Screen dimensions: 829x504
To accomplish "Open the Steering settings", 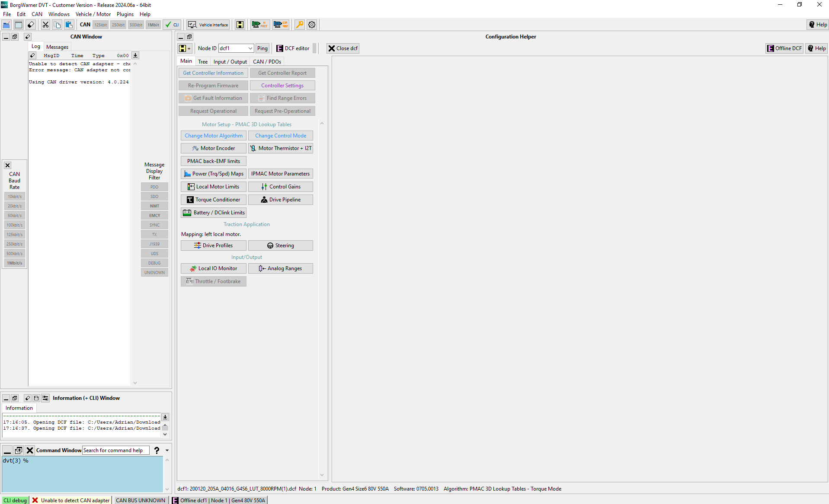I will pos(281,246).
